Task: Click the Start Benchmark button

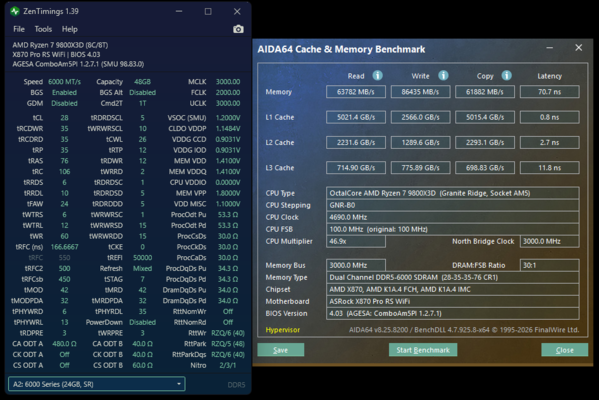Action: pos(423,350)
